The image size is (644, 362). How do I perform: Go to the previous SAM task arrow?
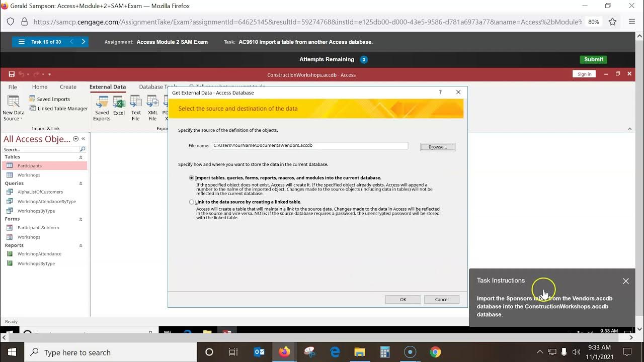(x=71, y=42)
